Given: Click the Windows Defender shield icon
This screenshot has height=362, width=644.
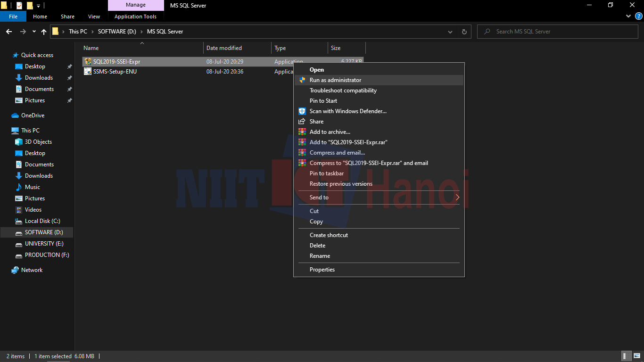Looking at the screenshot, I should click(x=302, y=111).
